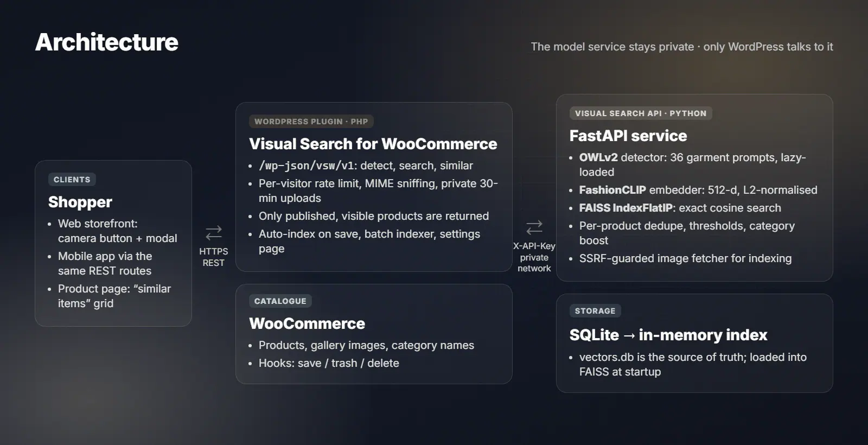The height and width of the screenshot is (445, 868).
Task: Click the "VISUAL SEARCH API · PYTHON" badge
Action: point(641,113)
